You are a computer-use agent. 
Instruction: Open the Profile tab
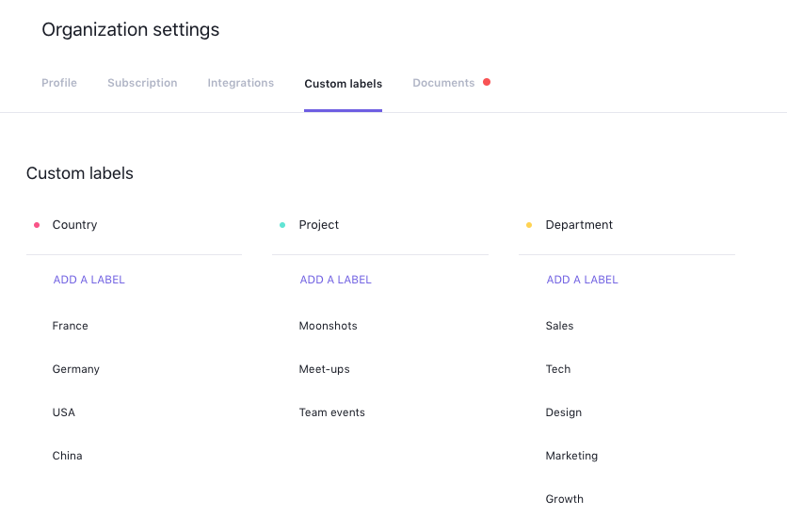point(59,83)
